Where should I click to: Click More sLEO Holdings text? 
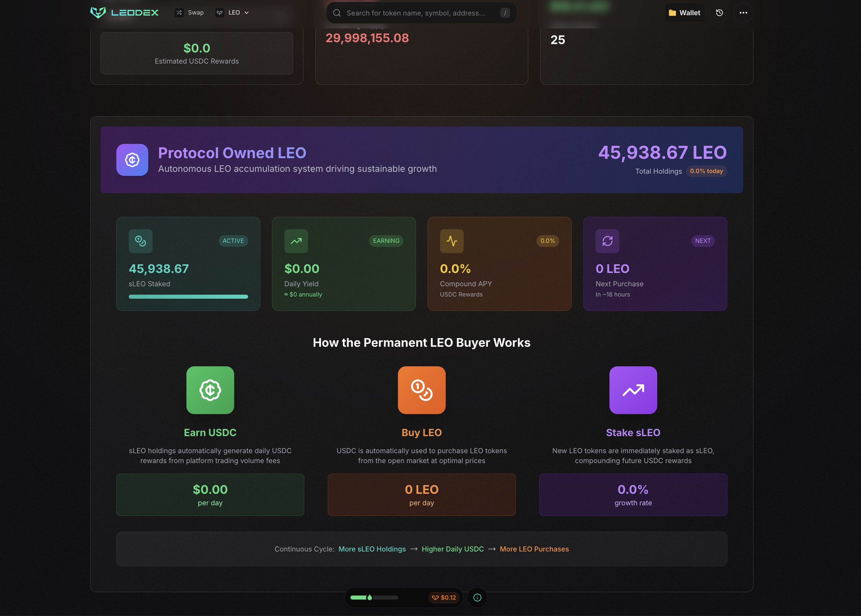click(372, 549)
